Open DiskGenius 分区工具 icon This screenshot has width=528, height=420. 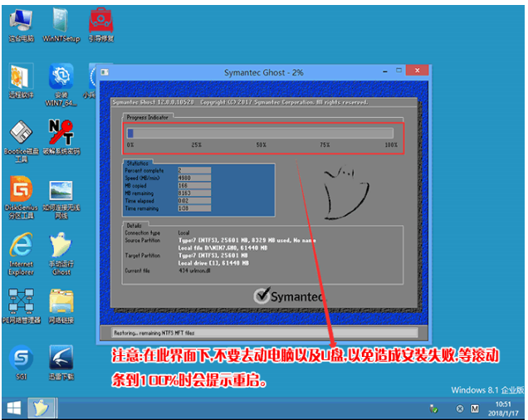point(21,198)
